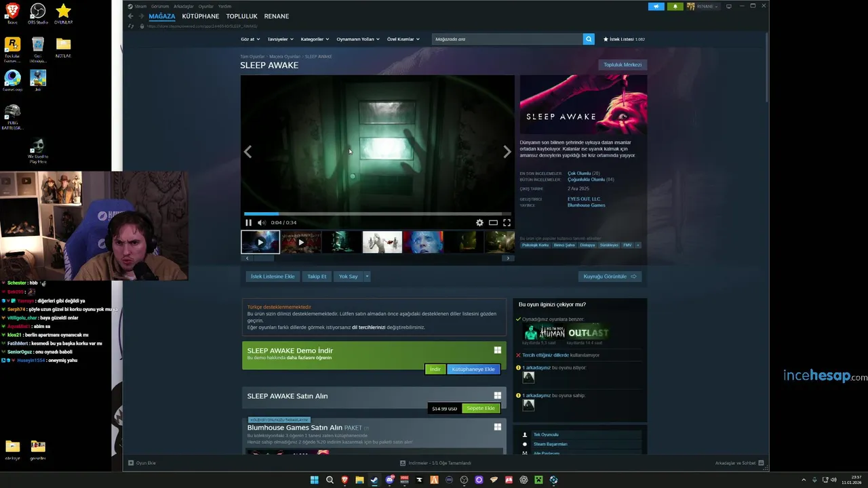The width and height of the screenshot is (868, 488).
Task: Click the Yok Say button
Action: (348, 277)
